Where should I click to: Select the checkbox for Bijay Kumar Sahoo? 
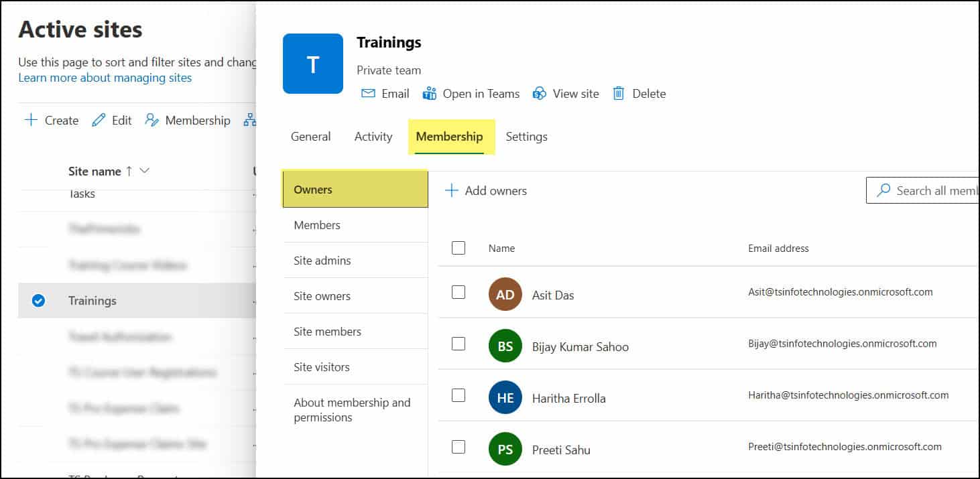458,343
